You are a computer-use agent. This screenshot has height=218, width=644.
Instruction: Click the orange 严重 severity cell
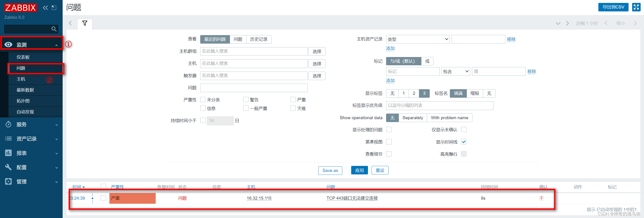pyautogui.click(x=132, y=198)
